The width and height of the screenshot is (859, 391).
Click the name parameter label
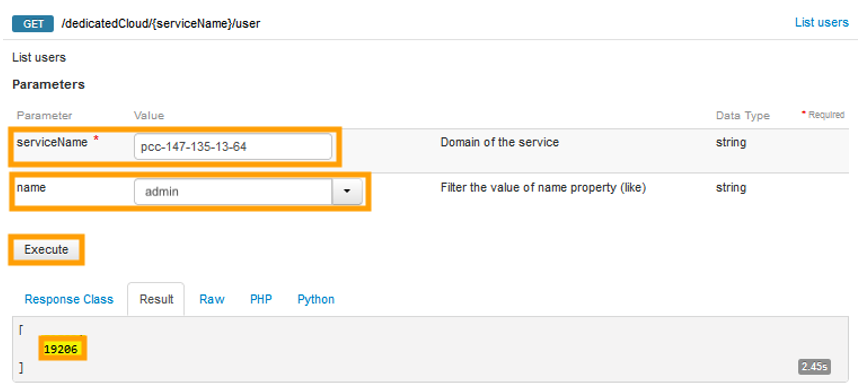(x=31, y=187)
